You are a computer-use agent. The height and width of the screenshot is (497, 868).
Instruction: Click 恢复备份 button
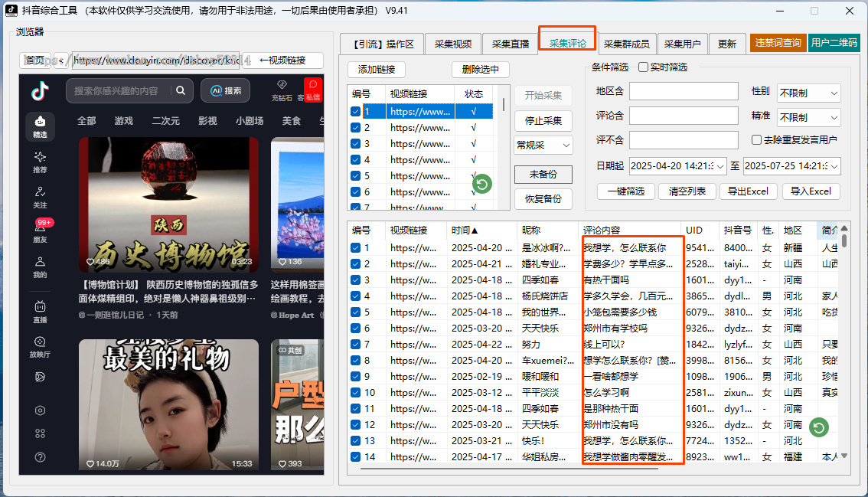tap(543, 199)
